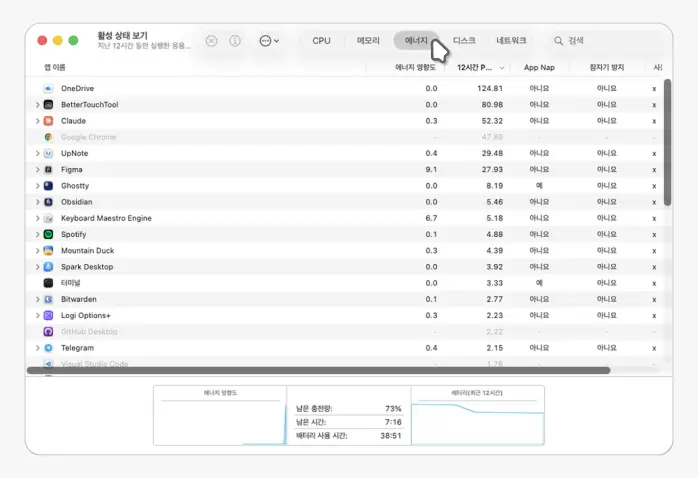This screenshot has height=478, width=698.
Task: Click the BetterTouchTool app icon
Action: [x=48, y=105]
